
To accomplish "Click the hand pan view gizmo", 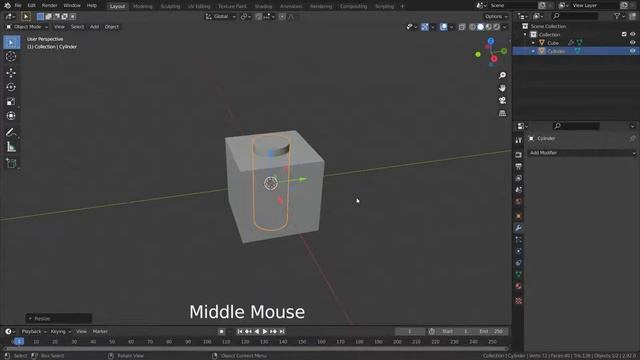I will point(502,88).
